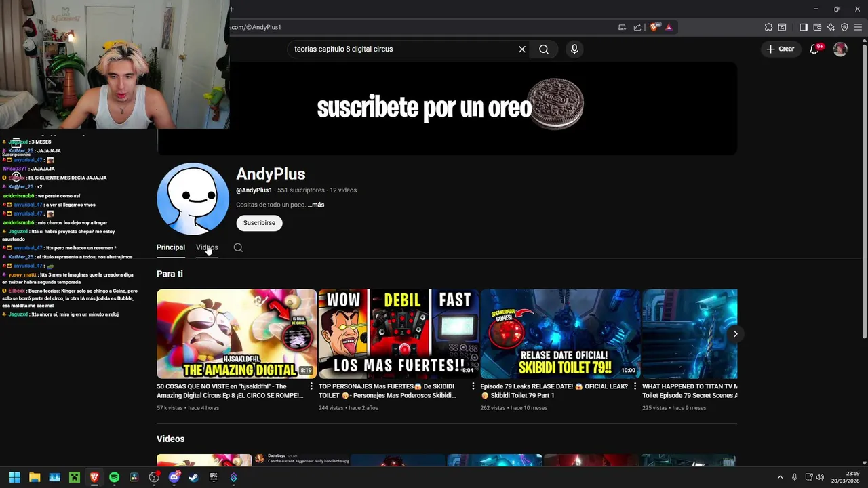Open The Amazing Digital Circus video thumbnail
Image resolution: width=868 pixels, height=488 pixels.
[x=237, y=334]
